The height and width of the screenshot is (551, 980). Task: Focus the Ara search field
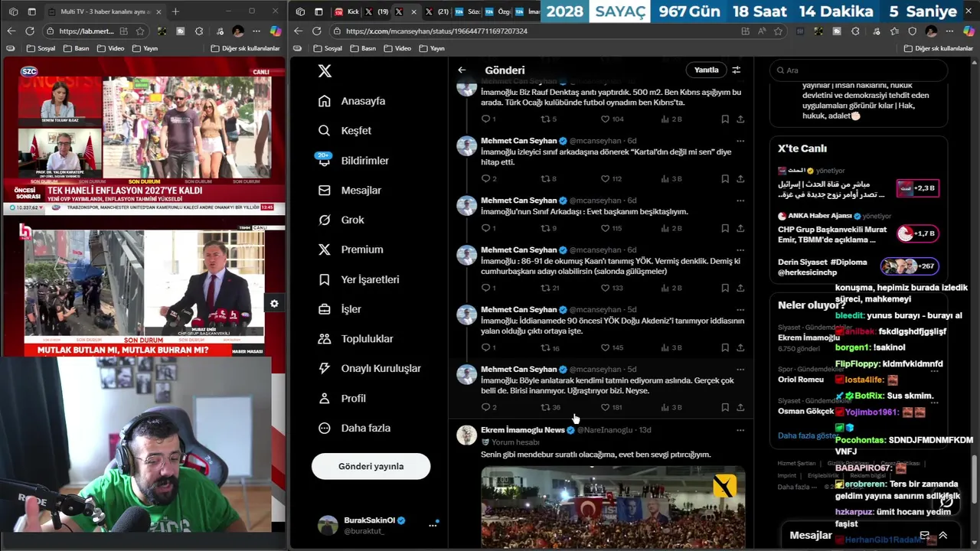click(858, 70)
